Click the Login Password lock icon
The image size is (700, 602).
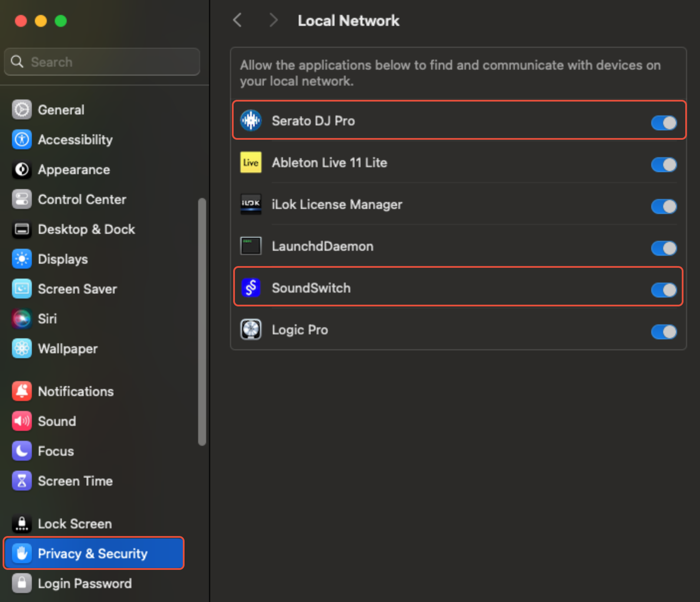tap(22, 583)
